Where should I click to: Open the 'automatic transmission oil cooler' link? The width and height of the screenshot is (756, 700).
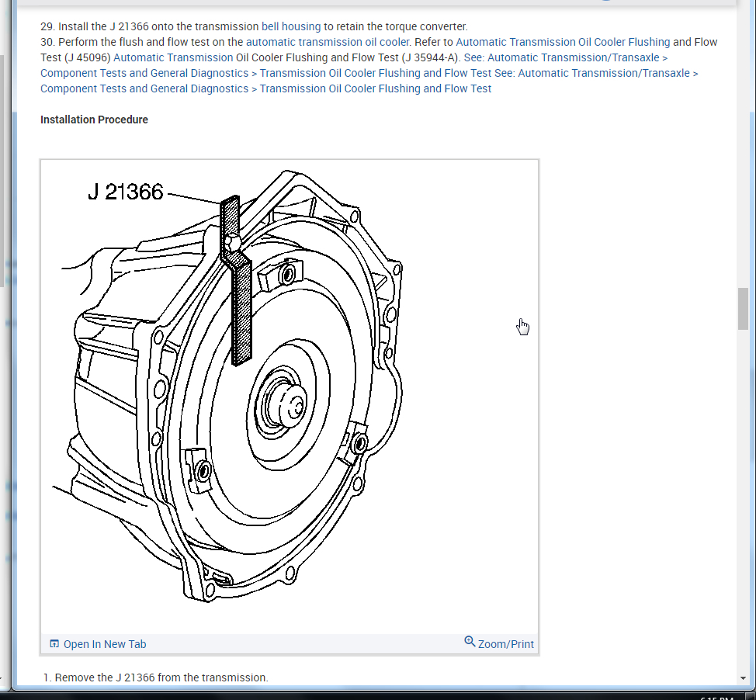click(328, 42)
